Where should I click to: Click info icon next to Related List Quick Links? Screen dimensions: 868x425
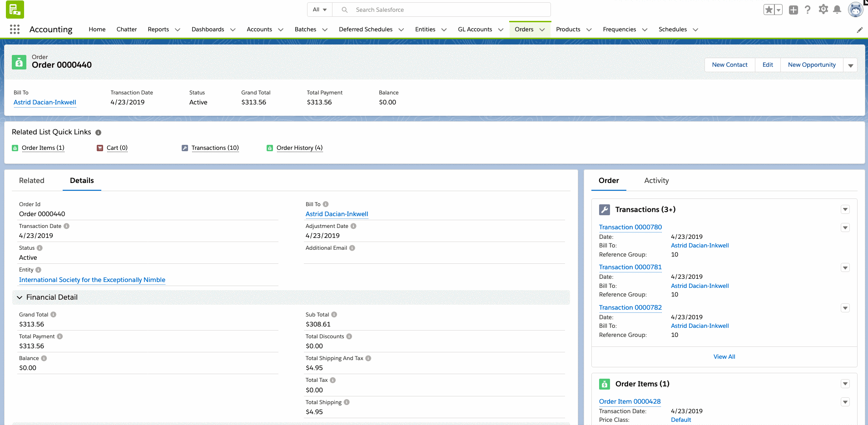pyautogui.click(x=98, y=133)
